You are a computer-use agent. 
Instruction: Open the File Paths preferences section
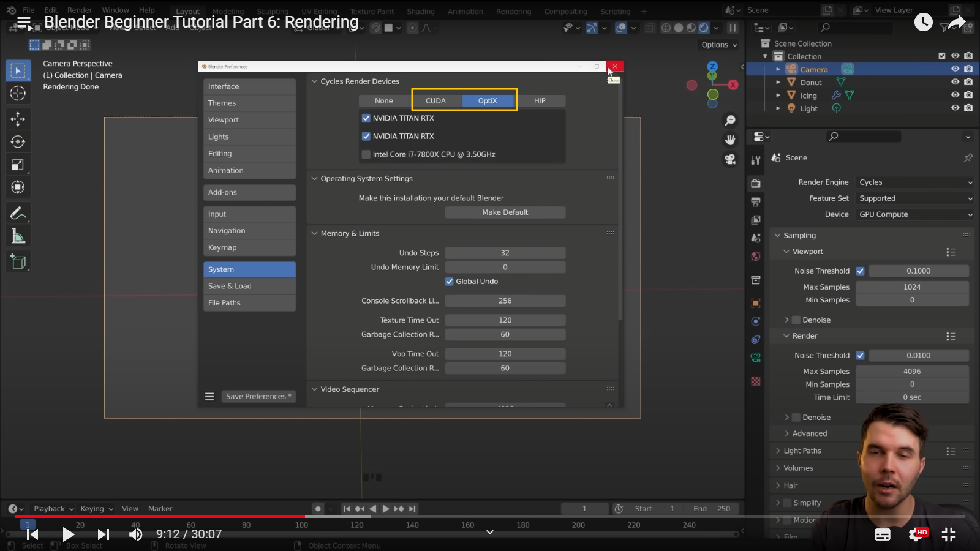coord(249,303)
